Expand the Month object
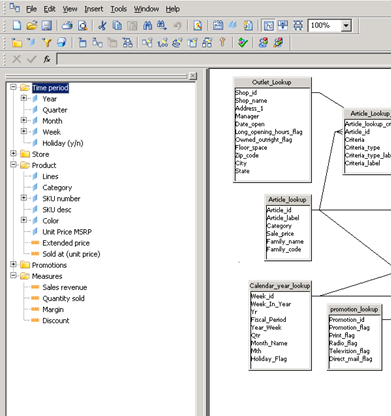 [24, 120]
